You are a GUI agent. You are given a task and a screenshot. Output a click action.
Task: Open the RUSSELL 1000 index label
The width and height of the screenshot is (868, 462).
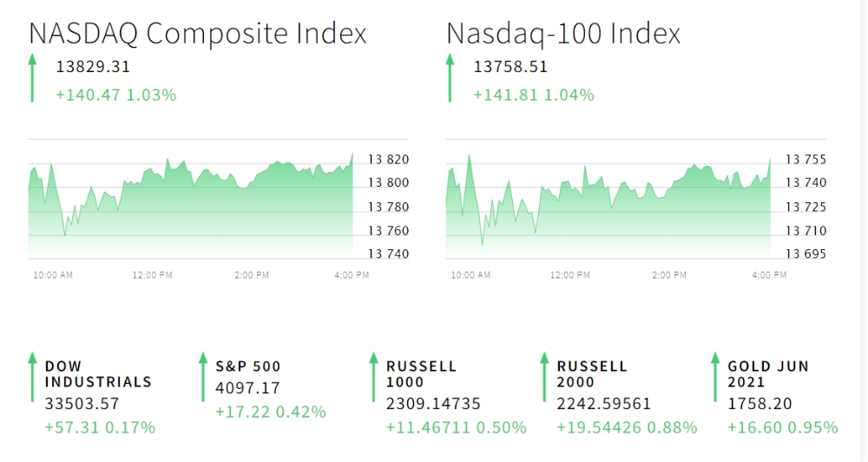click(421, 374)
